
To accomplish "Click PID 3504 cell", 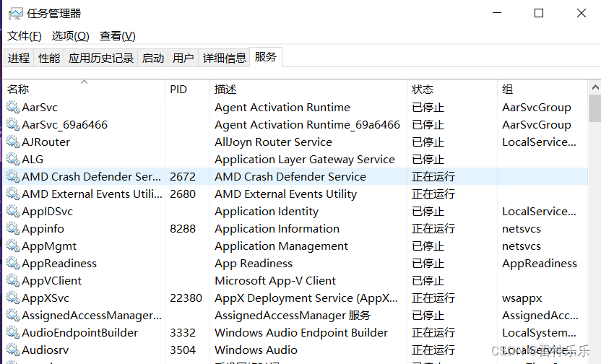I will pos(183,350).
